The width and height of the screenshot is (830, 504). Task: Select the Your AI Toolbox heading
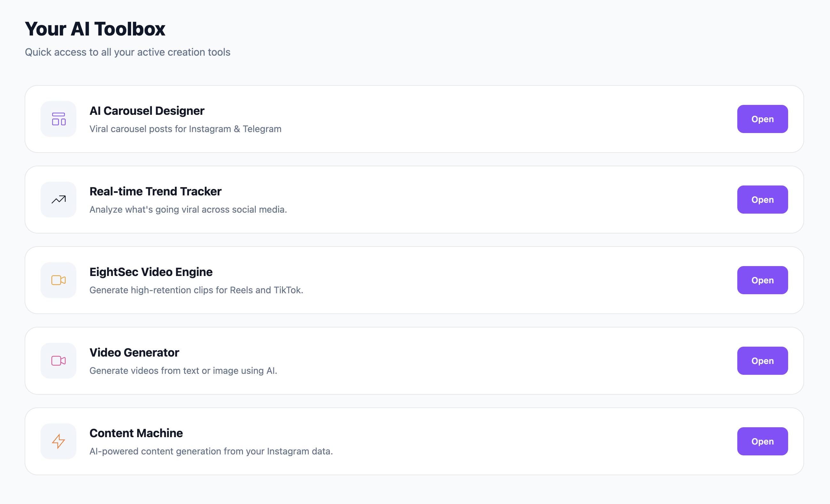pyautogui.click(x=95, y=29)
